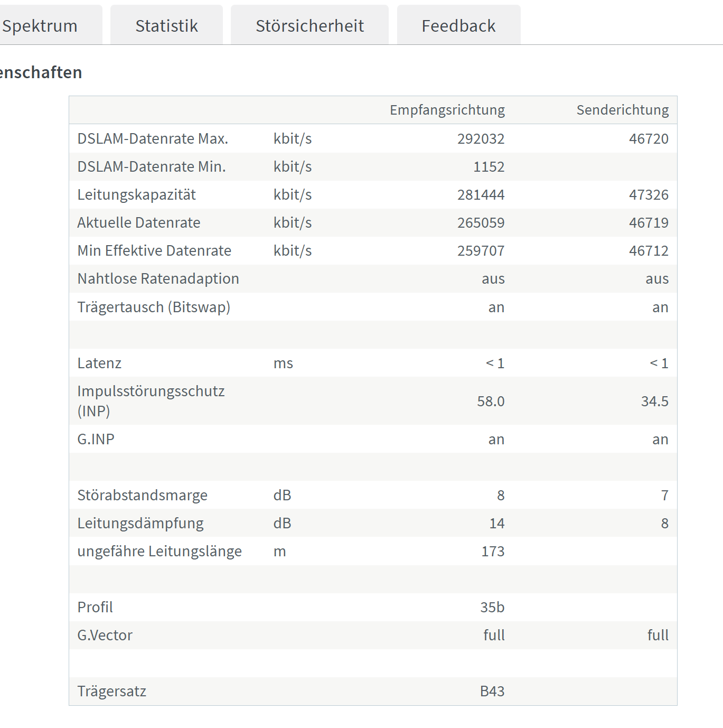Open the Statistik tab
This screenshot has height=728, width=723.
[166, 25]
